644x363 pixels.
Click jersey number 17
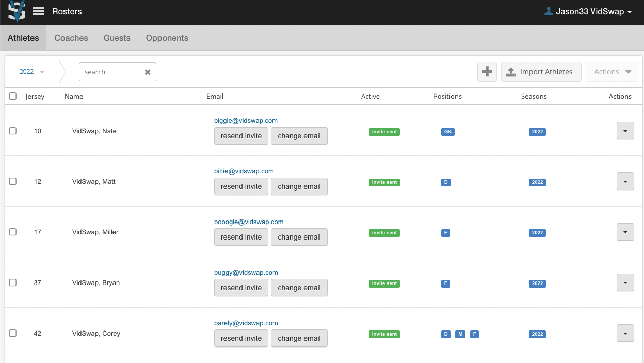pyautogui.click(x=38, y=232)
